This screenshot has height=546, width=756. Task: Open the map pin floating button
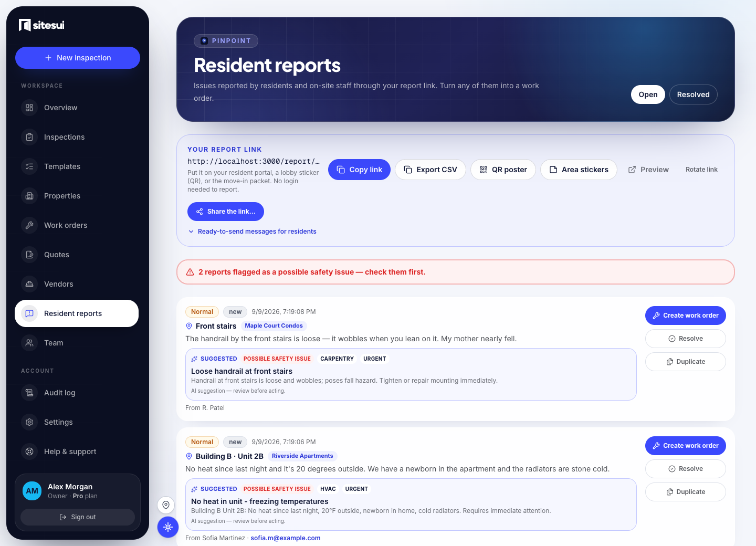pyautogui.click(x=166, y=505)
